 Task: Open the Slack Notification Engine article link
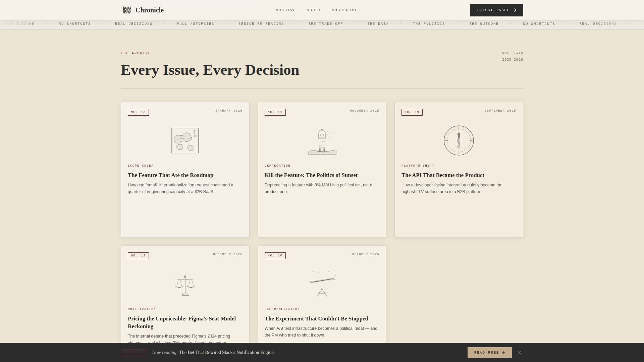coord(226,353)
